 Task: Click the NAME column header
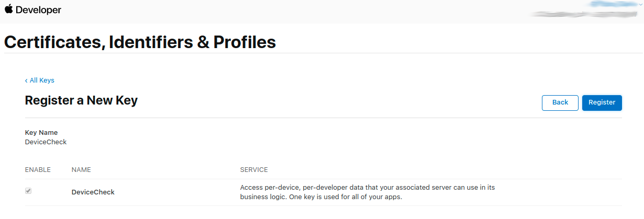pos(81,170)
